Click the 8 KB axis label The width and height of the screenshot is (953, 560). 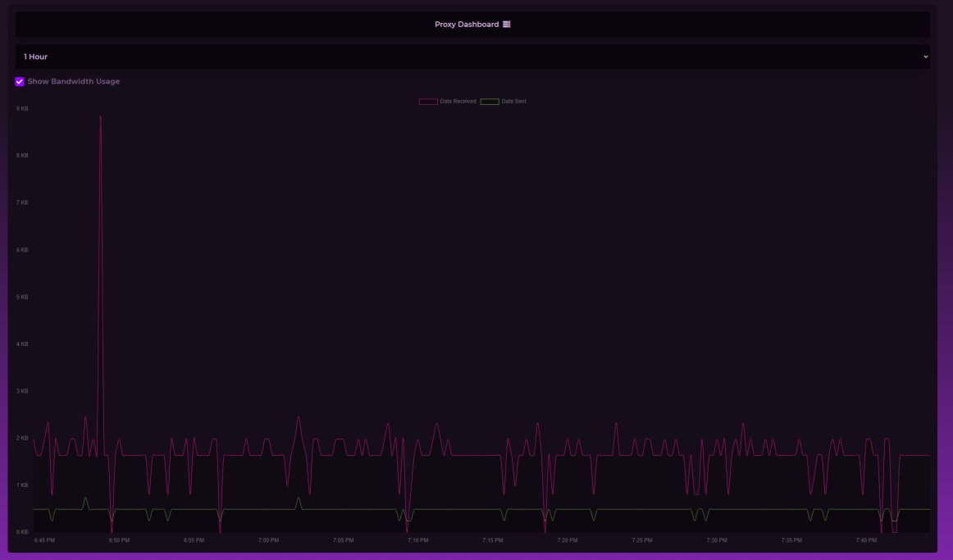pos(22,156)
